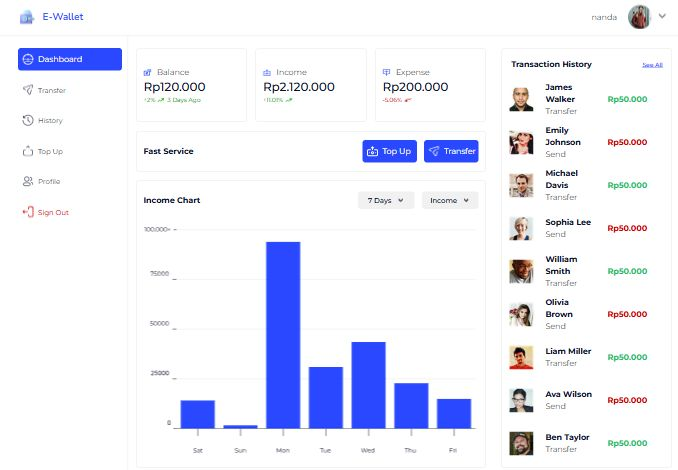Click James Walker's avatar
This screenshot has height=470, width=678.
(521, 99)
